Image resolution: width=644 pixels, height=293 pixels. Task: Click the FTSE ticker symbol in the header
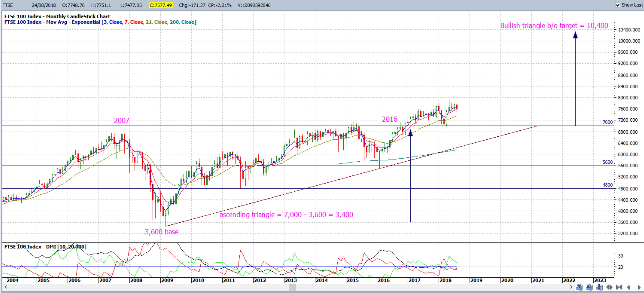[x=8, y=5]
